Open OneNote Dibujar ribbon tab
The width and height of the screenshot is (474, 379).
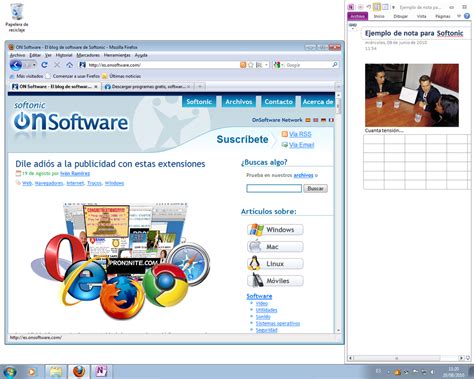400,16
